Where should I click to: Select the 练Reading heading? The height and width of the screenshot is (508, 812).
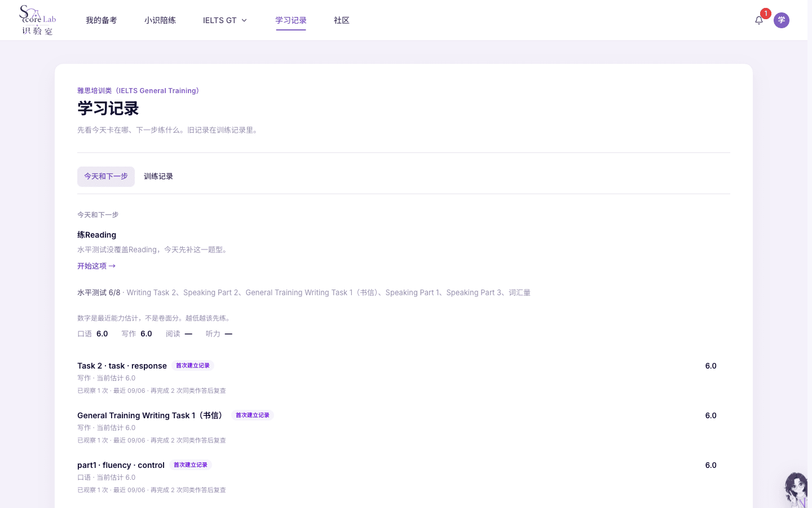point(97,235)
